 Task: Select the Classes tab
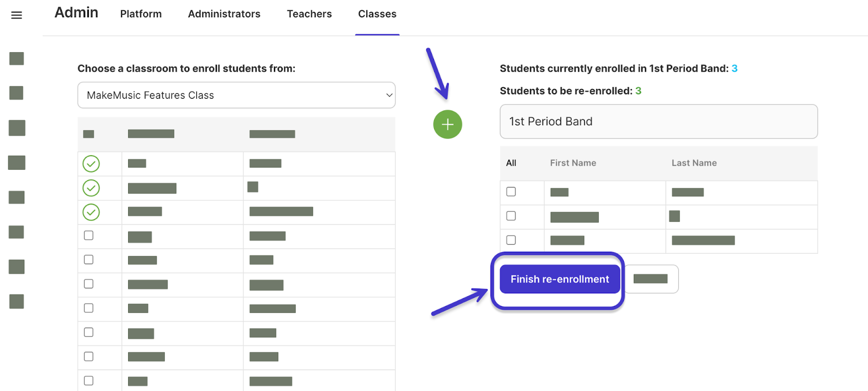coord(377,14)
